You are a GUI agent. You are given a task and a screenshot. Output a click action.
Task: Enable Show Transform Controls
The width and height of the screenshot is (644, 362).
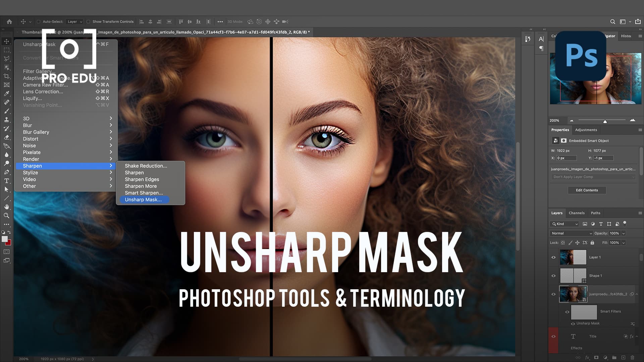(89, 21)
